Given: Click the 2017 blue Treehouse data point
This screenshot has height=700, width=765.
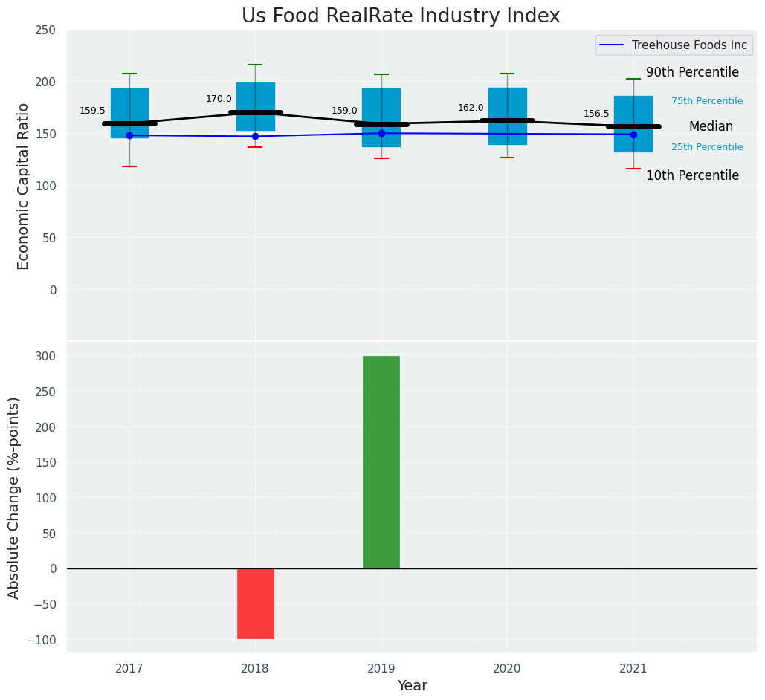Looking at the screenshot, I should pyautogui.click(x=129, y=135).
